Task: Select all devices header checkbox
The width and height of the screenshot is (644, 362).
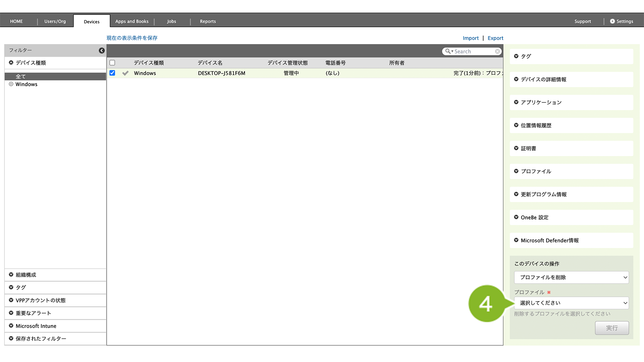Action: (x=112, y=63)
